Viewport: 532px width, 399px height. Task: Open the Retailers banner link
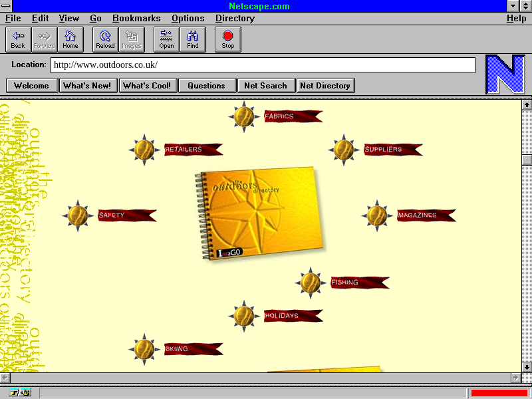192,150
